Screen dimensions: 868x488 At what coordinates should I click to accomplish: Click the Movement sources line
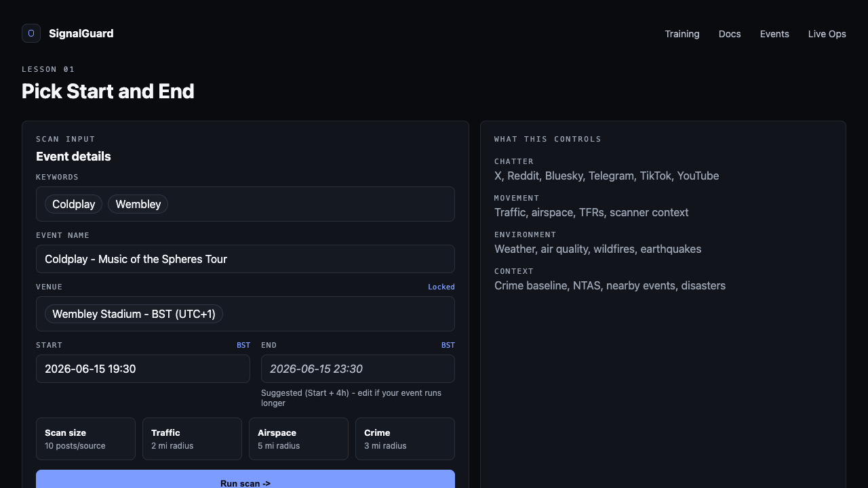coord(591,212)
